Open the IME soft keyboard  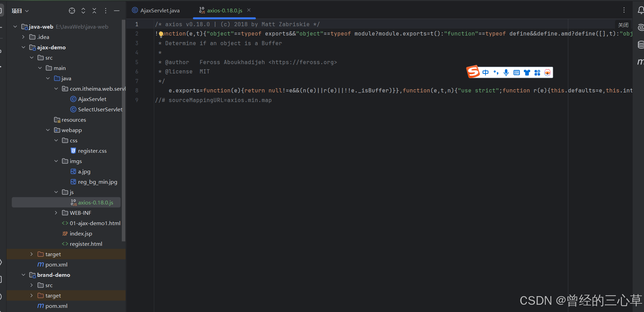point(516,72)
